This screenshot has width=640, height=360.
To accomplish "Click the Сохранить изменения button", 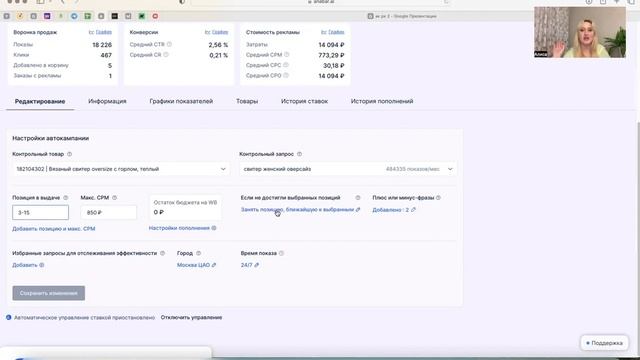I will 49,293.
